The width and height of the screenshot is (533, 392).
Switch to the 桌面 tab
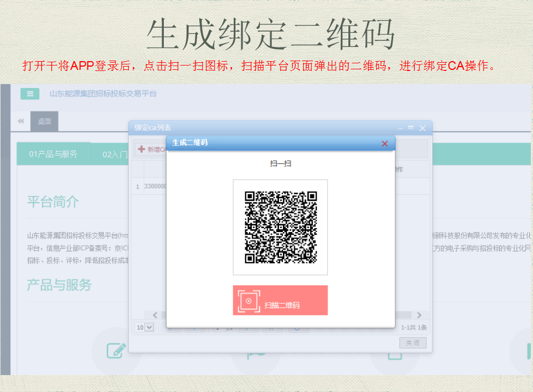[x=44, y=121]
